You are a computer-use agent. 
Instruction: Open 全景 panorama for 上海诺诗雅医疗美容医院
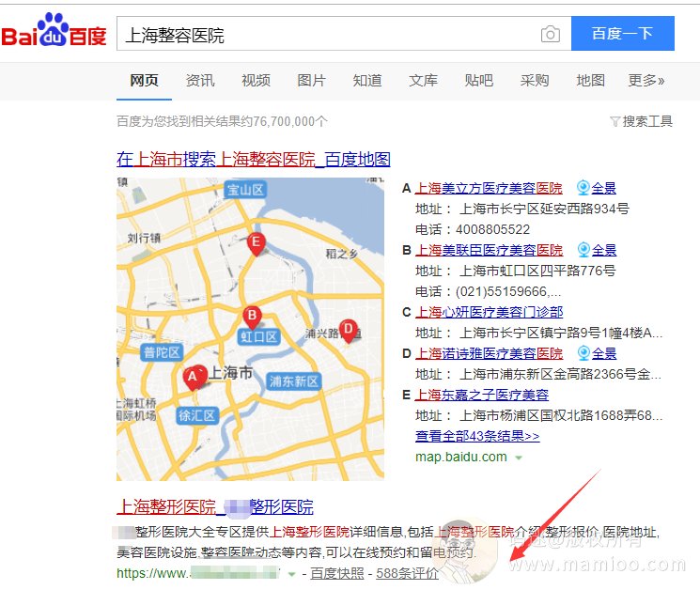coord(597,353)
